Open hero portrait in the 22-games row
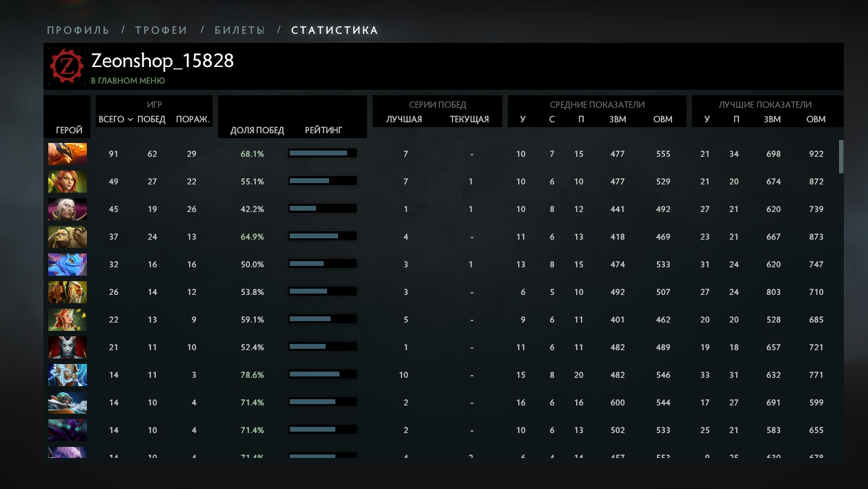Viewport: 868px width, 489px height. [x=68, y=320]
